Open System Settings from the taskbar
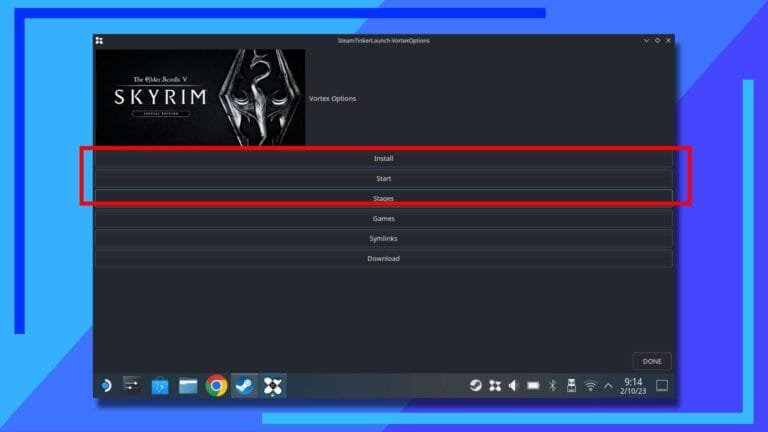768x432 pixels. [131, 385]
